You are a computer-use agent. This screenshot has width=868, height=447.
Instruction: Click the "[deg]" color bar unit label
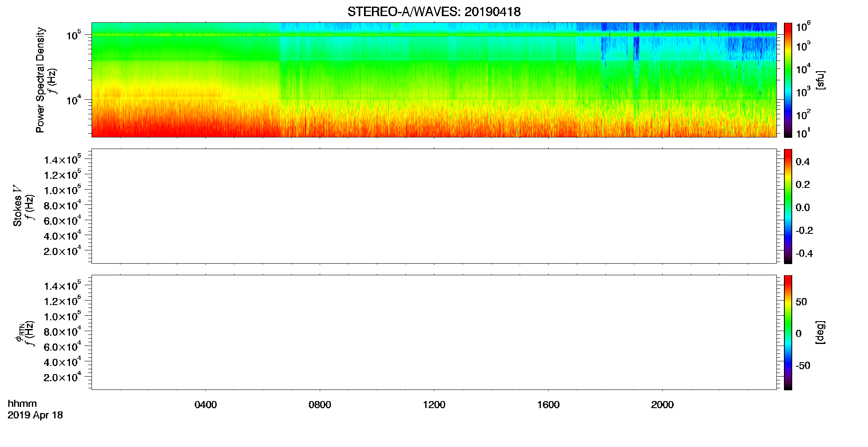point(820,332)
